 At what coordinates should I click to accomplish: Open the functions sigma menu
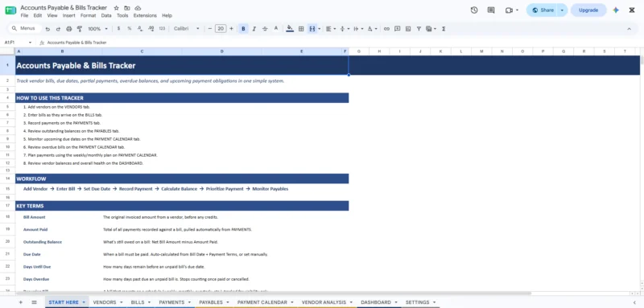(444, 29)
